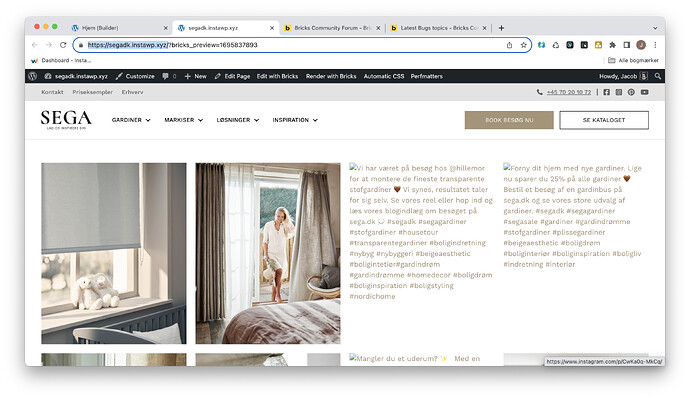690x398 pixels.
Task: Open browser extensions puzzle icon
Action: [x=612, y=45]
